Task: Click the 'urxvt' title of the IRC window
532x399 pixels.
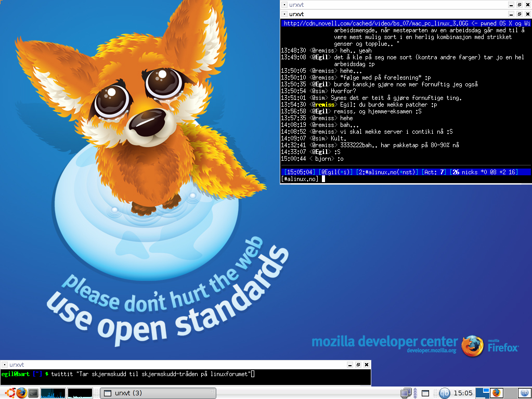Action: 296,14
